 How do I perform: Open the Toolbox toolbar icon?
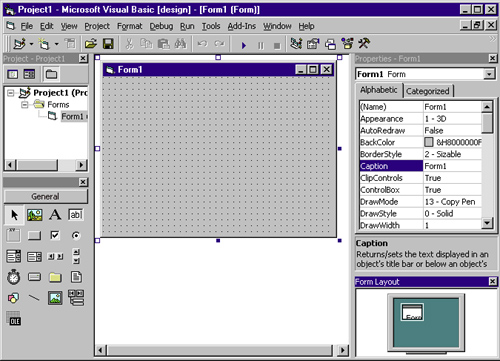[364, 44]
